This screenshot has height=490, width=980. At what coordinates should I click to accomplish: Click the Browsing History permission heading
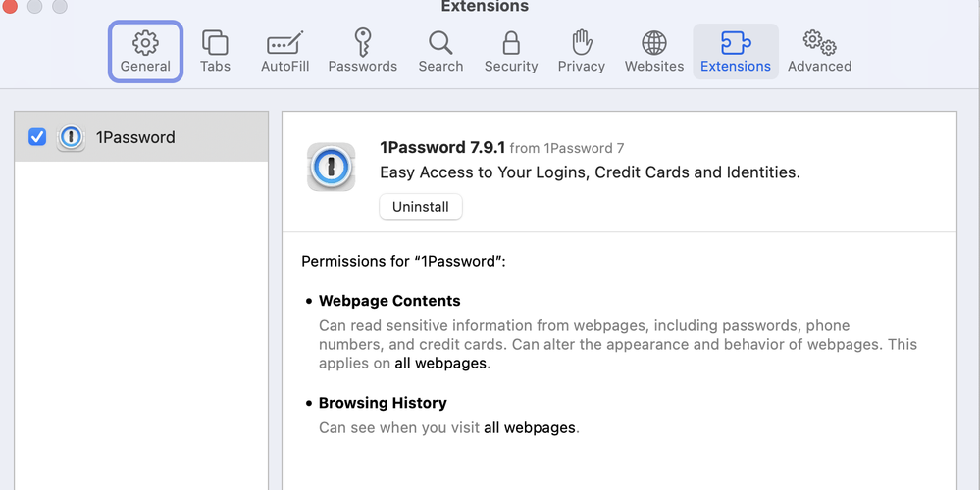pos(383,403)
